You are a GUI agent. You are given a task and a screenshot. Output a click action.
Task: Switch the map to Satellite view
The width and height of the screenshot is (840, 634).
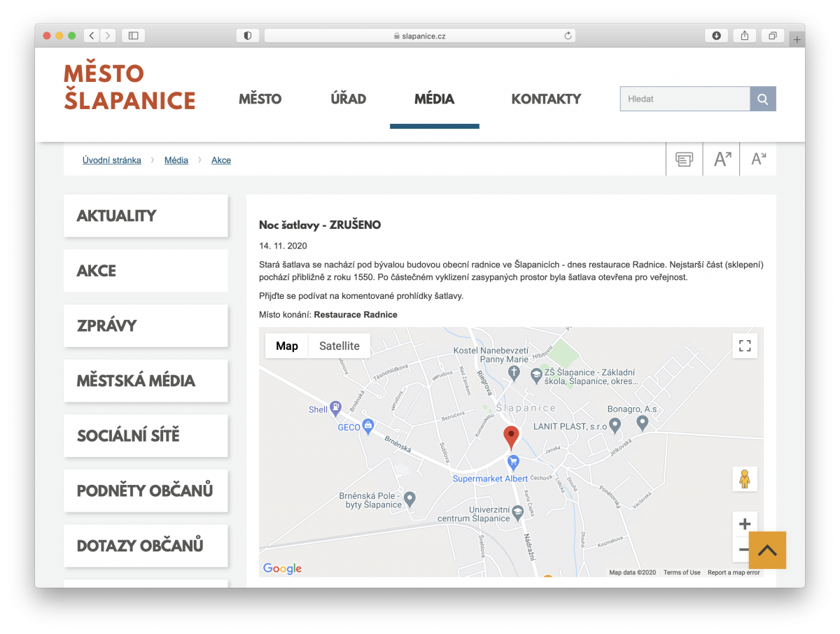coord(339,346)
